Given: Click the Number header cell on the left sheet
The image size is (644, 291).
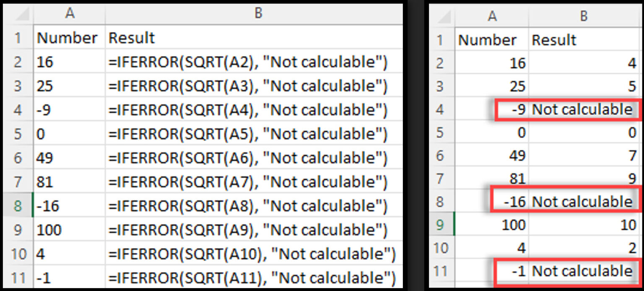Looking at the screenshot, I should click(x=69, y=38).
